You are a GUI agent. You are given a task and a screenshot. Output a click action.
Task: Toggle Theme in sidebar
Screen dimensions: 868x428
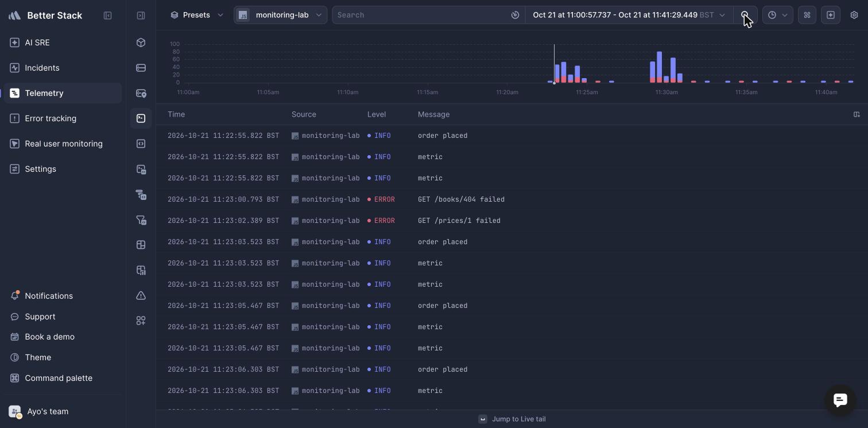63,357
